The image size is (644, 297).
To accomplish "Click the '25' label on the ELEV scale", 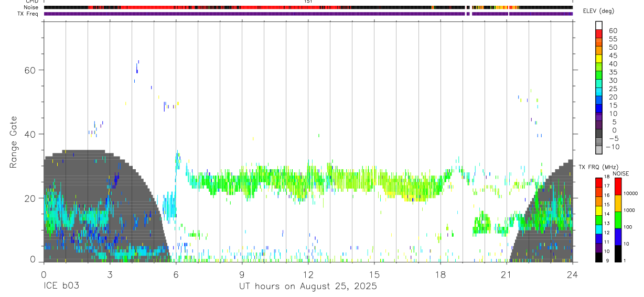I will click(613, 89).
